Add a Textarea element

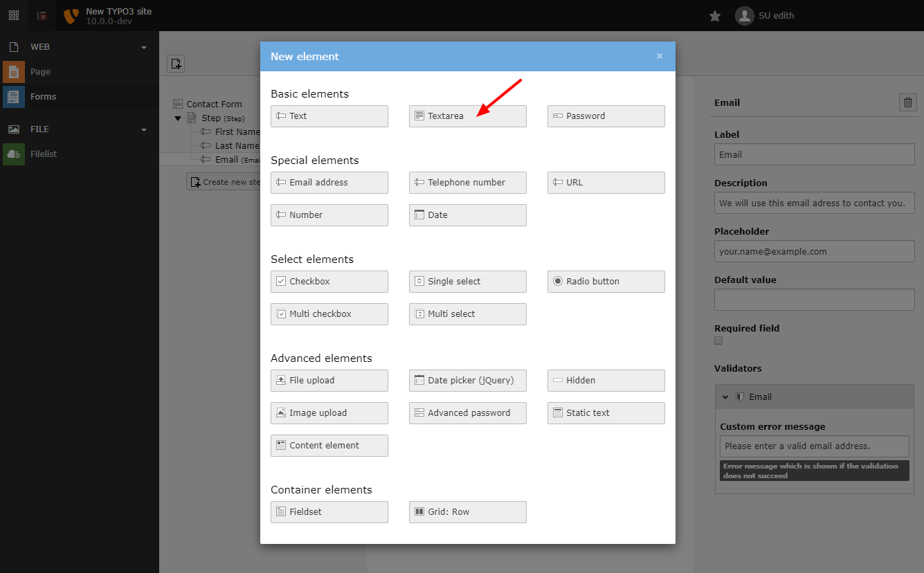[x=467, y=116]
